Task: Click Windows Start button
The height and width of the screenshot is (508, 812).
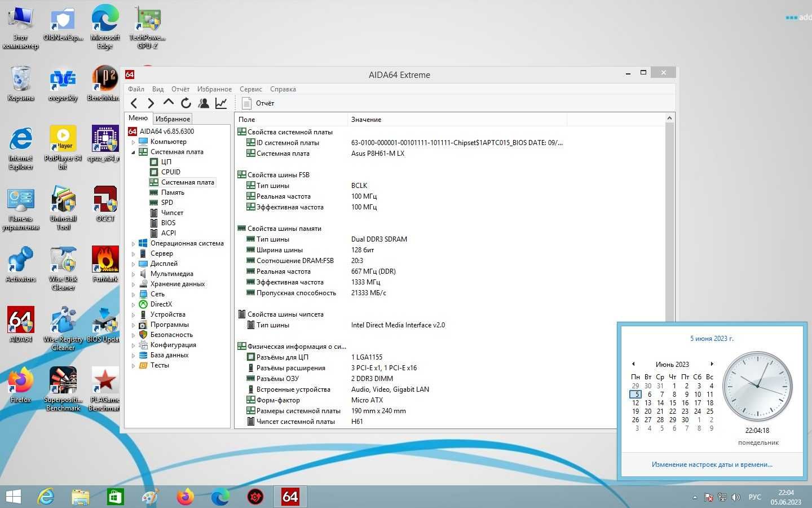Action: click(13, 497)
